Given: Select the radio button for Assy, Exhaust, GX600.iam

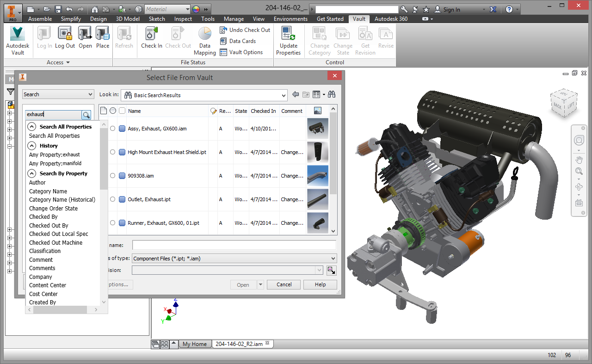Looking at the screenshot, I should click(113, 129).
